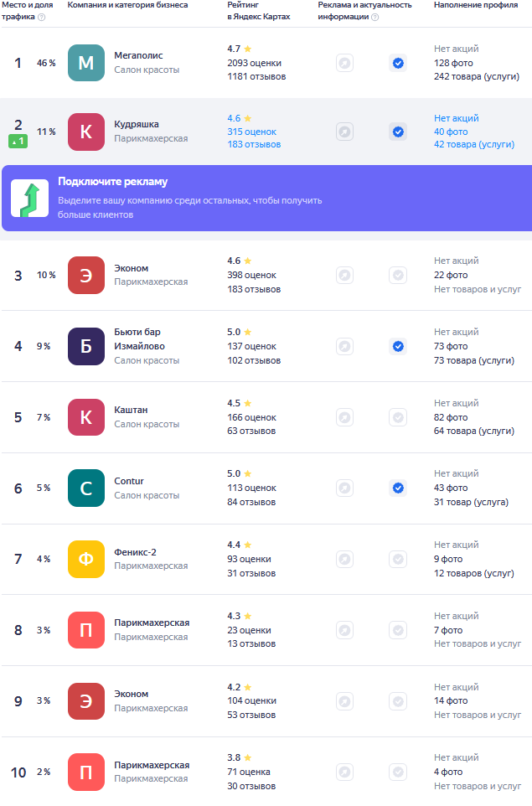Click the grey checkmark for Феникс-2
Viewport: 532px width, 806px height.
coord(398,559)
